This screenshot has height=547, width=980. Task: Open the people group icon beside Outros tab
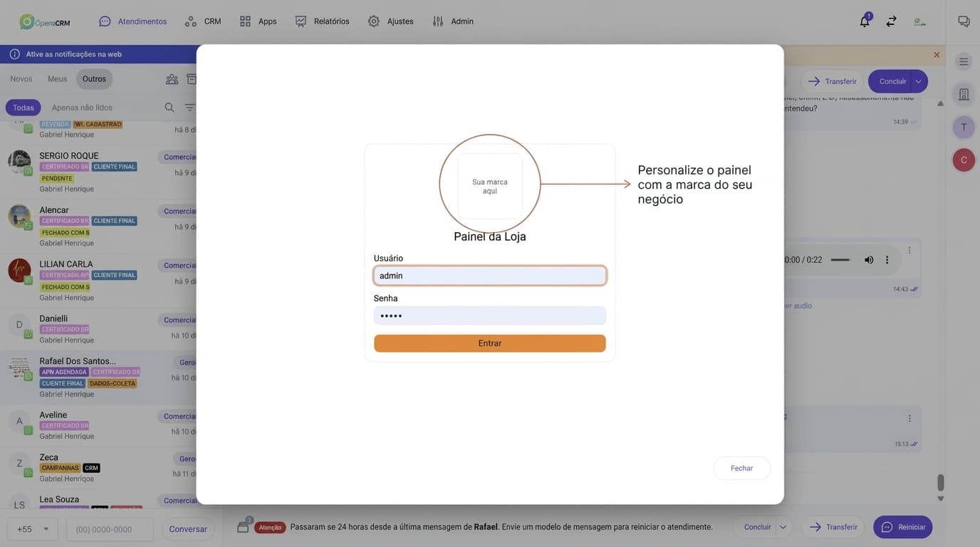(x=172, y=79)
